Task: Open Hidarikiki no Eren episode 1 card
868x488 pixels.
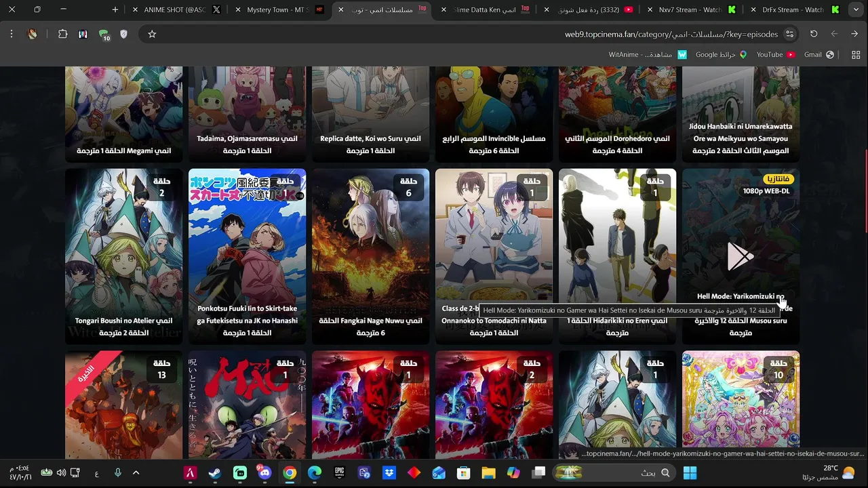Action: click(617, 256)
